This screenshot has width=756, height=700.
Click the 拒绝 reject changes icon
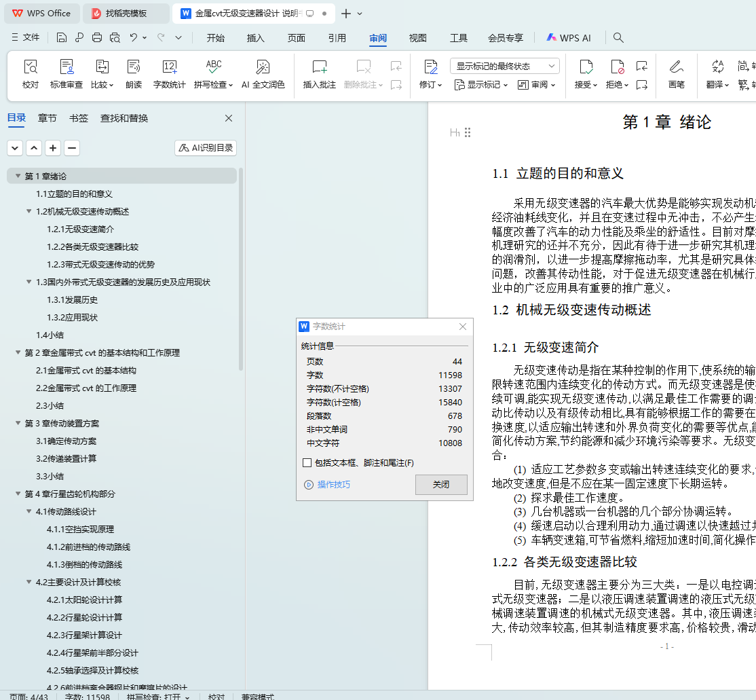point(617,67)
